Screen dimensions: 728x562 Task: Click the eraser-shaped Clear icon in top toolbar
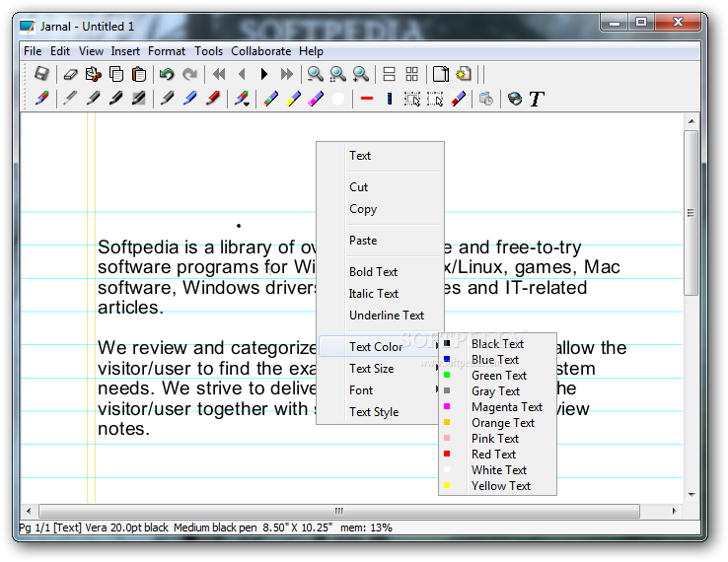(71, 74)
